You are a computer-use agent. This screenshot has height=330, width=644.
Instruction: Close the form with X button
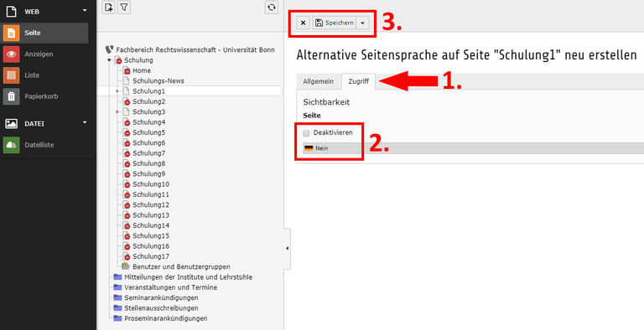click(303, 23)
